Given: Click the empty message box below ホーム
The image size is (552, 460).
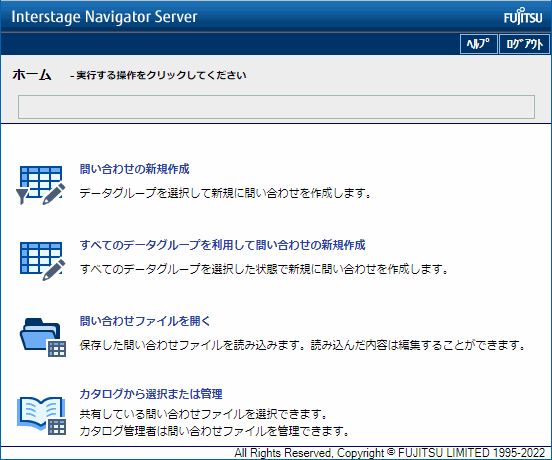Looking at the screenshot, I should click(276, 107).
